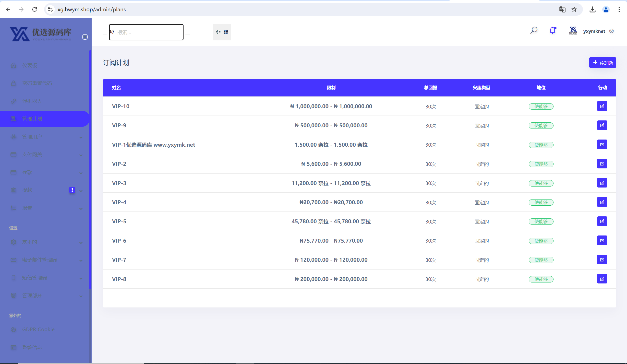
Task: Click the fullscreen collapse arrows icon
Action: (222, 32)
